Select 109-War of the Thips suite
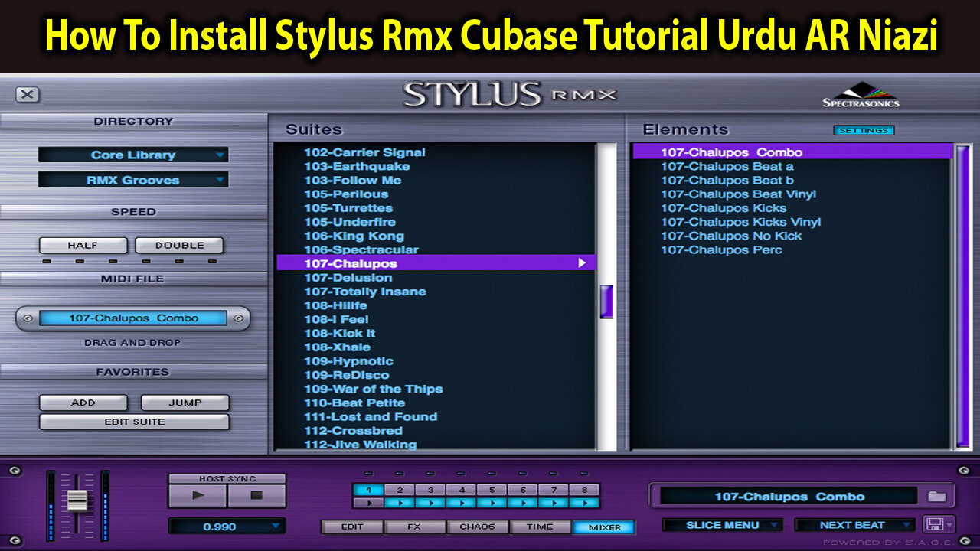This screenshot has width=980, height=551. [x=374, y=389]
